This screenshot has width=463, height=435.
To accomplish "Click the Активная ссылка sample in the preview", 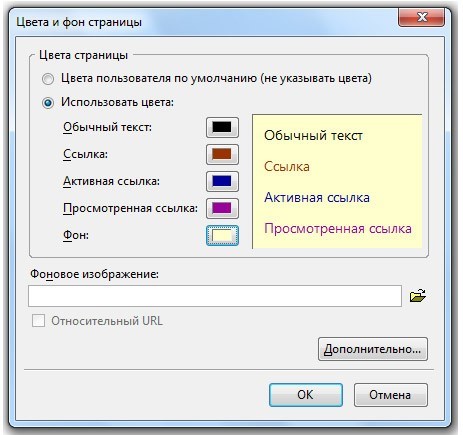I will pyautogui.click(x=317, y=197).
